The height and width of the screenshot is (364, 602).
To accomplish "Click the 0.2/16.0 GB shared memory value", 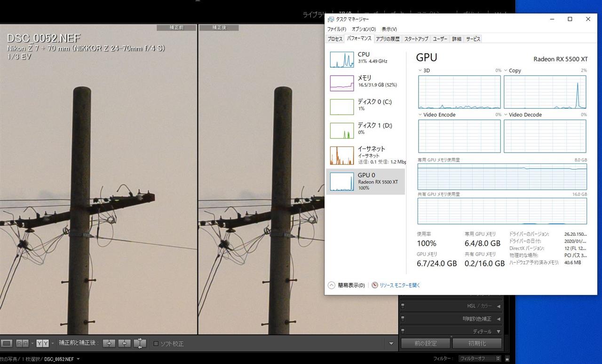I will [x=484, y=263].
